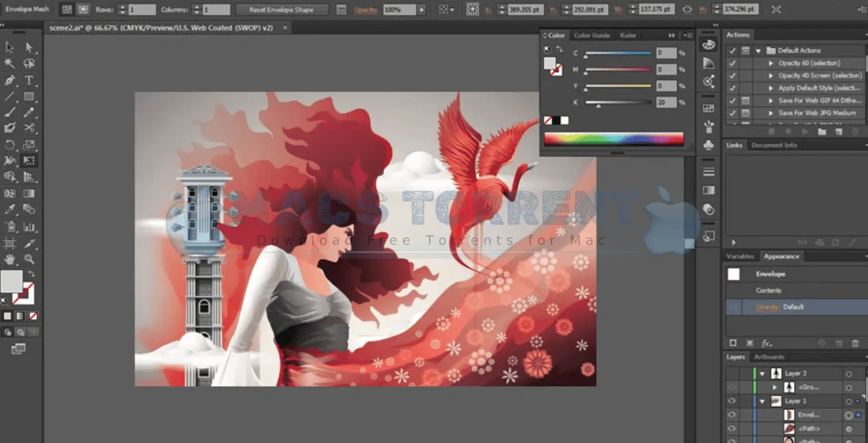Open the Stroke panel lines icon
Viewport: 868px width, 443px height.
coord(709,172)
